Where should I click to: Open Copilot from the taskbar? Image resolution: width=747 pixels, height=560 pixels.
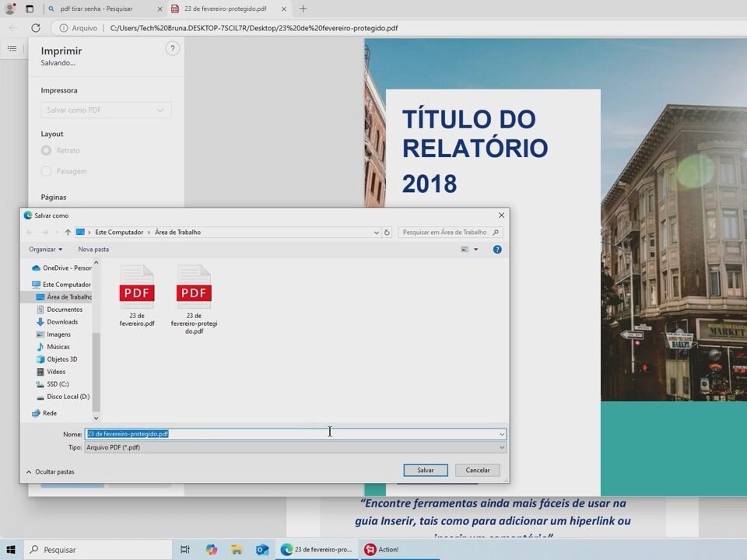[212, 549]
